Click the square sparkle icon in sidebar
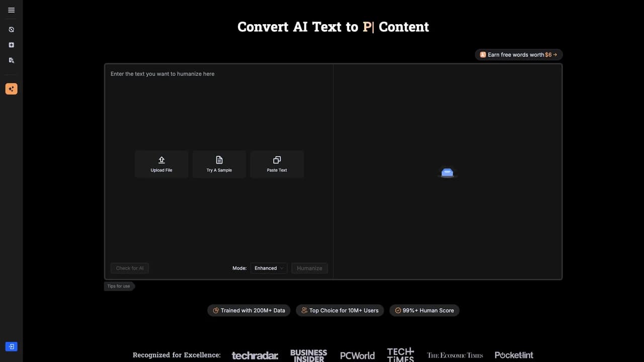 point(11,45)
